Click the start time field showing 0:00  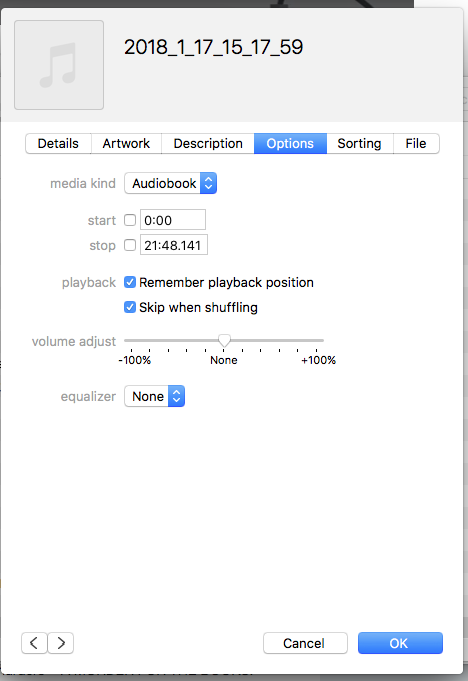[173, 220]
